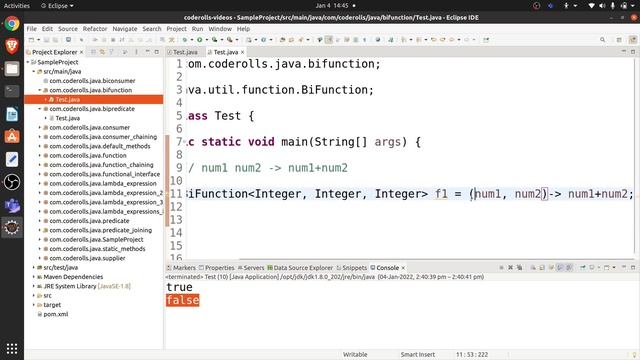Click the Debug bug toolbar icon
This screenshot has width=640, height=360.
click(x=184, y=40)
